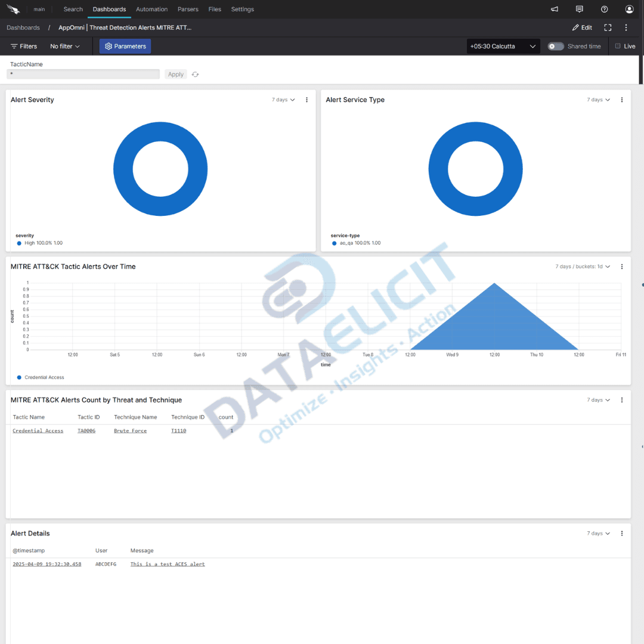Click inside the TacticName input field
The width and height of the screenshot is (644, 644).
(83, 74)
